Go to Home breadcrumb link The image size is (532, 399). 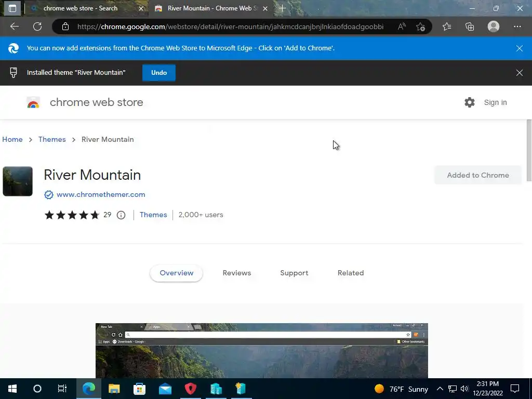12,139
